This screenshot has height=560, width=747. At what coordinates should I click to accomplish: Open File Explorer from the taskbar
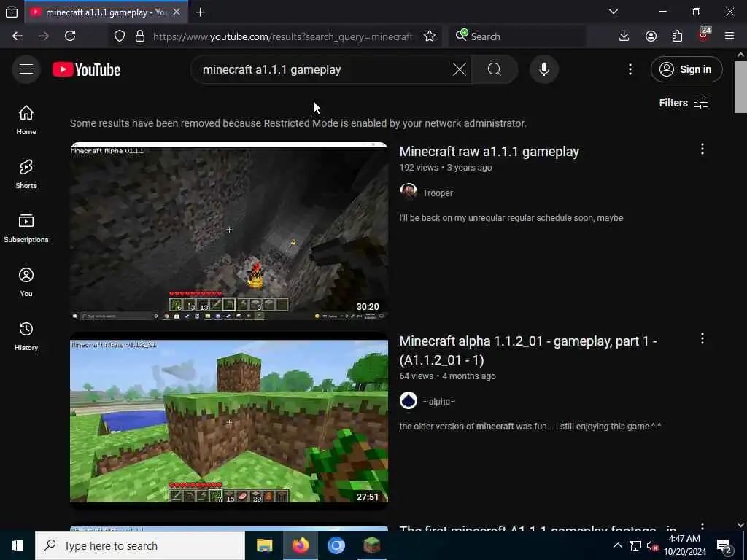coord(264,545)
